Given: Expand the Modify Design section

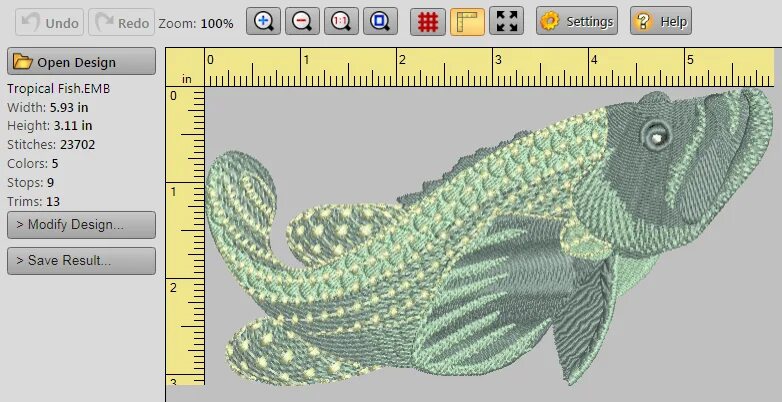Looking at the screenshot, I should pyautogui.click(x=81, y=224).
